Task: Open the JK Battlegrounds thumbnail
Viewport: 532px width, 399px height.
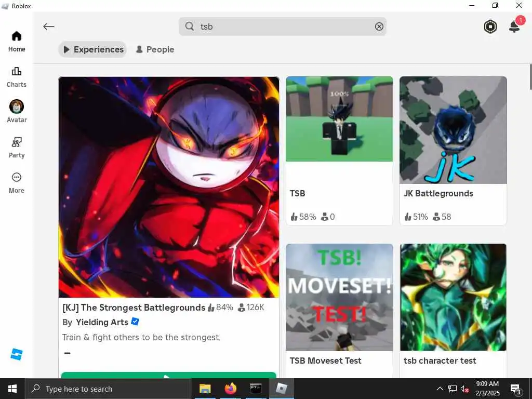Action: 453,130
